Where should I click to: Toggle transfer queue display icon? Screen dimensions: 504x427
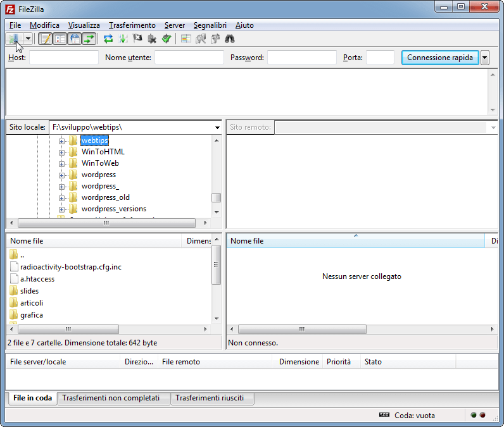[x=89, y=39]
